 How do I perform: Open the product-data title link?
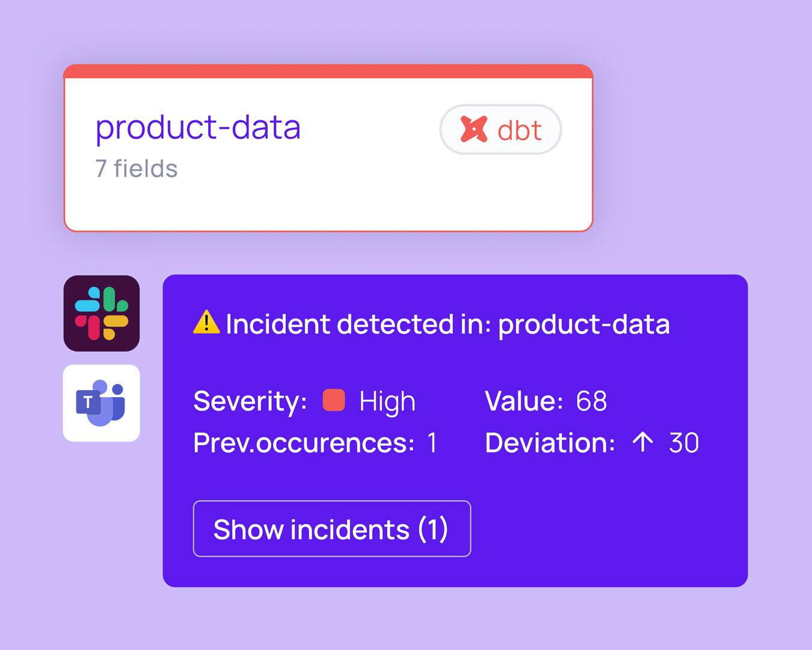coord(198,127)
